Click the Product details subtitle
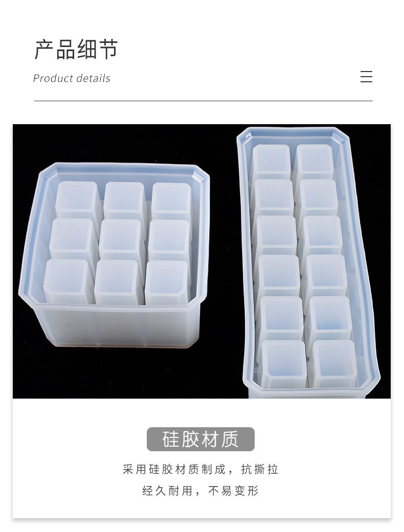Viewport: 404px width, 532px height. pos(72,78)
